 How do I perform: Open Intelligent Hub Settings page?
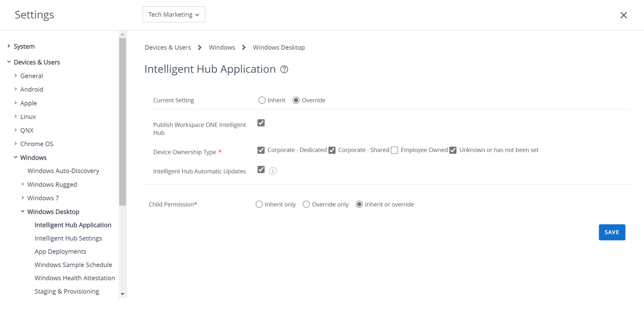tap(68, 238)
